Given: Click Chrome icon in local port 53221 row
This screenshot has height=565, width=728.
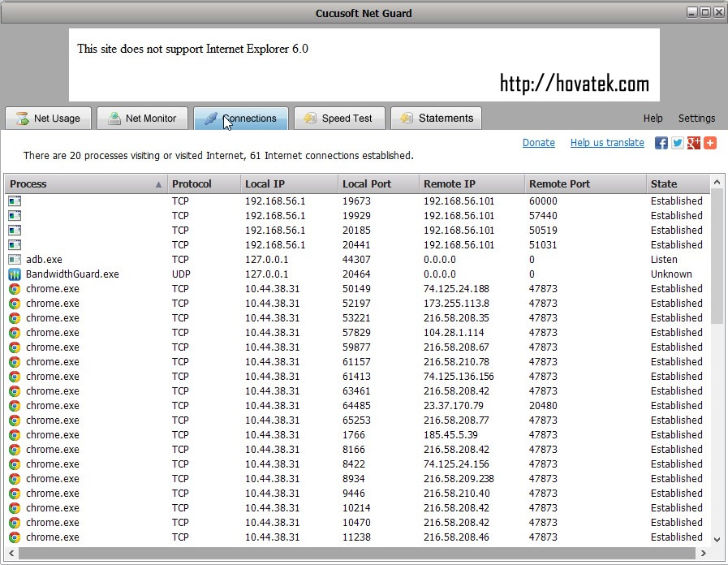Looking at the screenshot, I should point(15,318).
